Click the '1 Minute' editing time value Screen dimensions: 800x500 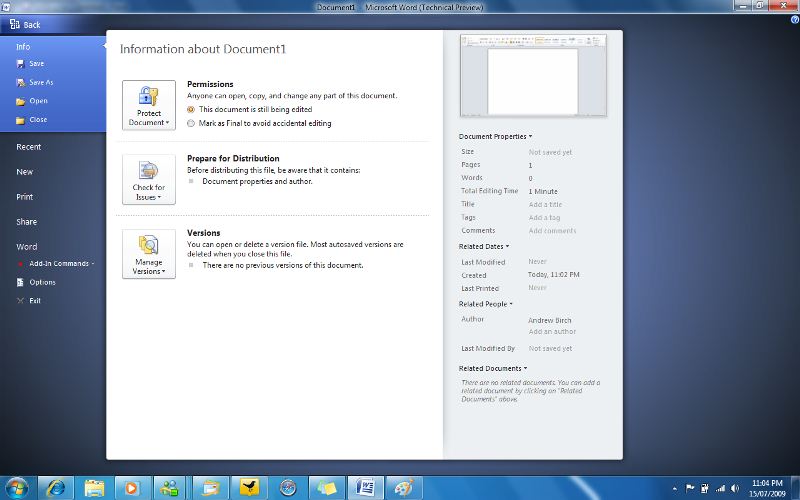pos(543,191)
